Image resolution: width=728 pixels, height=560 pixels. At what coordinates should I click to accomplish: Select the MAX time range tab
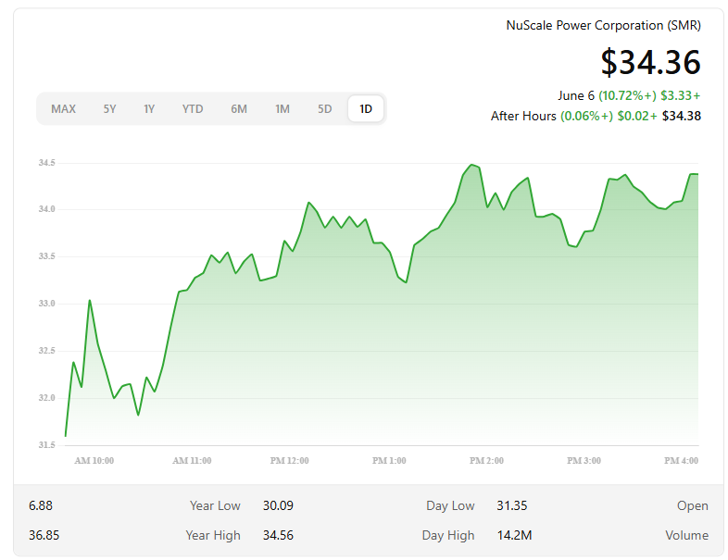coord(63,109)
